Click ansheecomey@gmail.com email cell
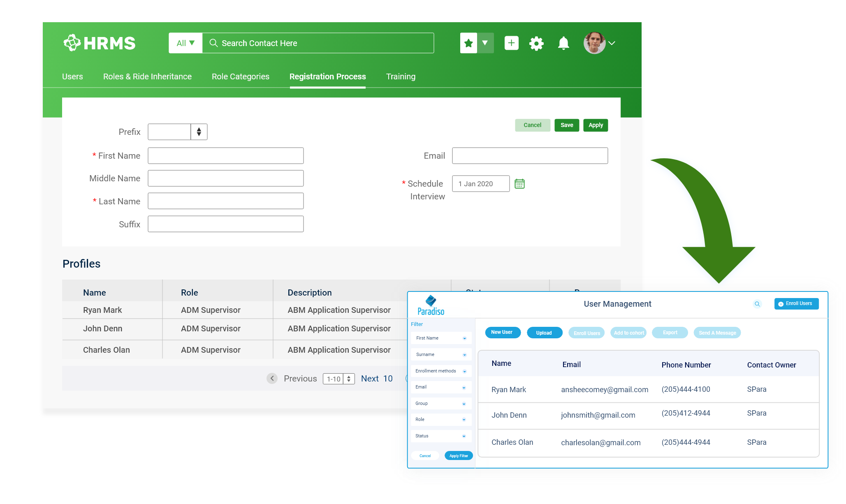 point(605,389)
